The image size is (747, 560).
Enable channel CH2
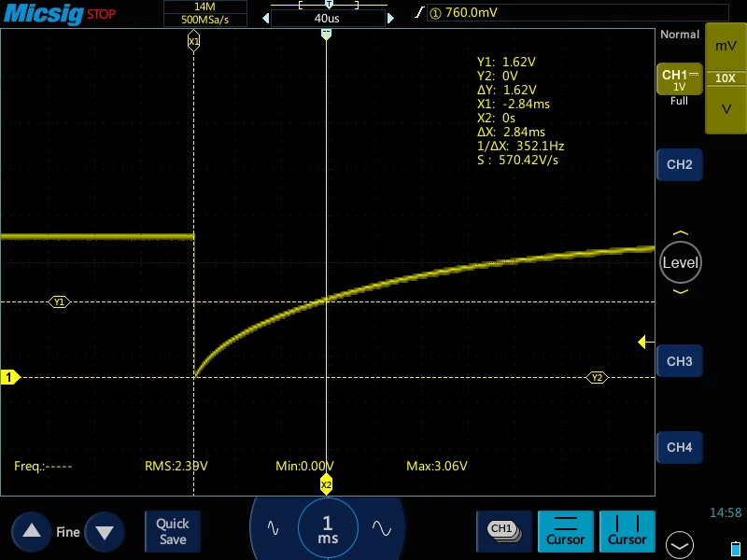coord(680,165)
